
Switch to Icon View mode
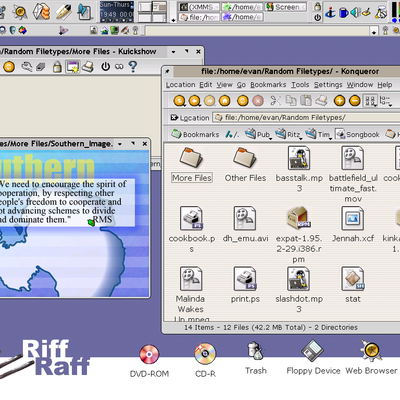(x=370, y=101)
